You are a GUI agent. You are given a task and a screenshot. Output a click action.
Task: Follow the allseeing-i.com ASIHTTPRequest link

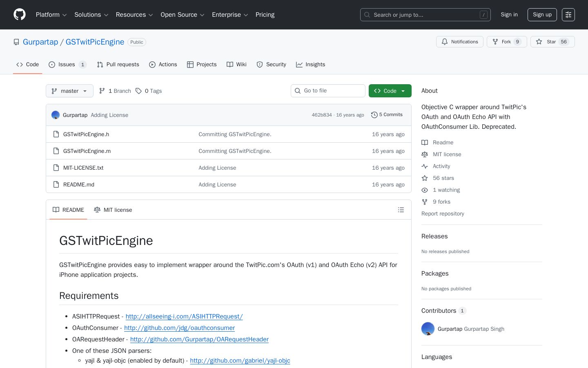pos(184,316)
